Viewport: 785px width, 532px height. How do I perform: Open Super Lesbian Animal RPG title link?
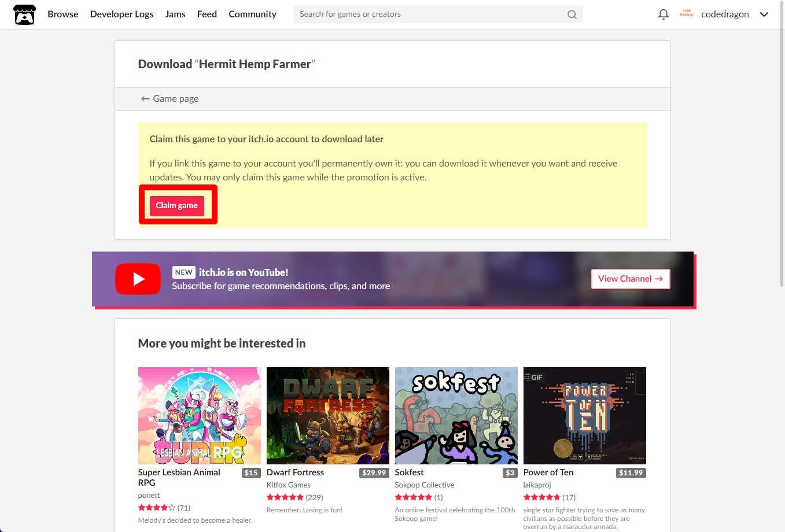click(x=179, y=478)
